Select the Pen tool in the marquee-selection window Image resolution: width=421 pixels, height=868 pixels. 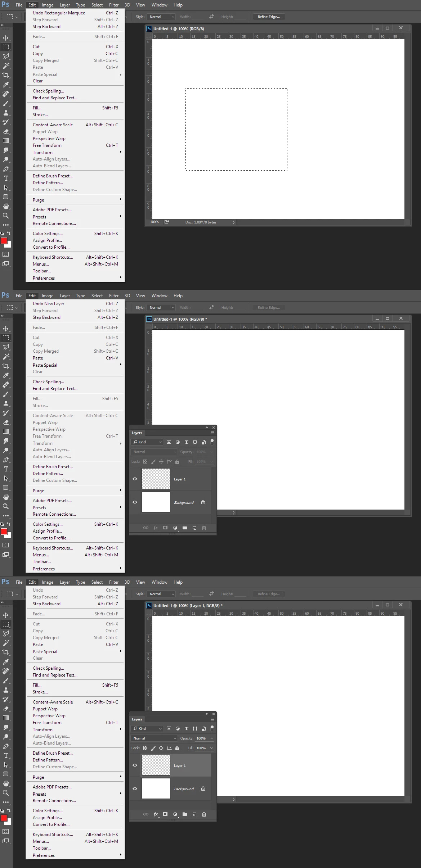coord(6,169)
